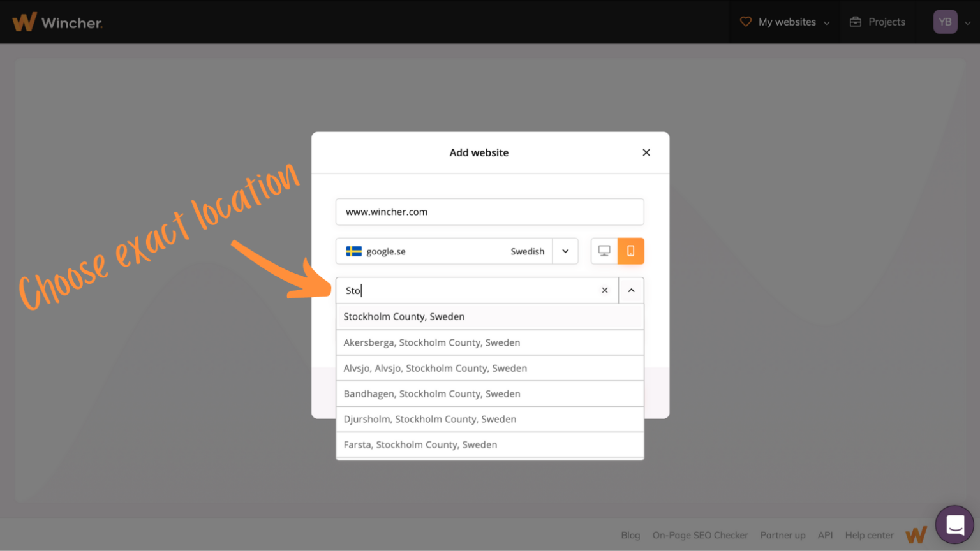This screenshot has width=980, height=551.
Task: Click the YB profile avatar
Action: click(x=945, y=22)
